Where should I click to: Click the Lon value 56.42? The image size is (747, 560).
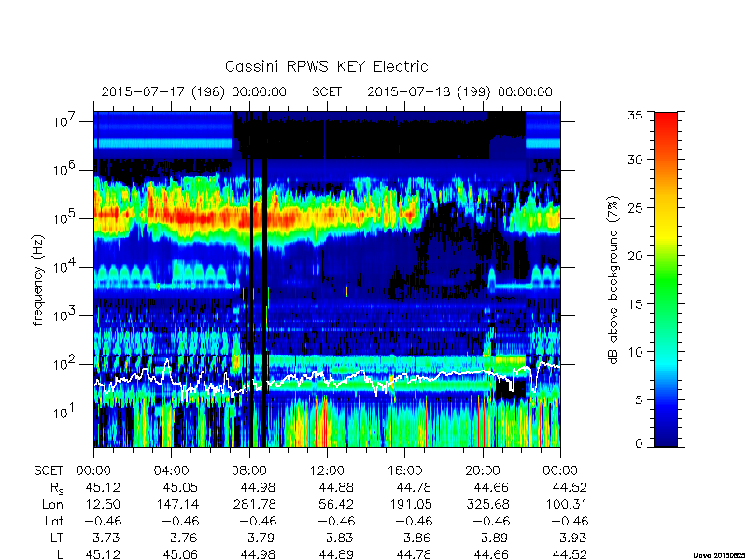[x=336, y=504]
